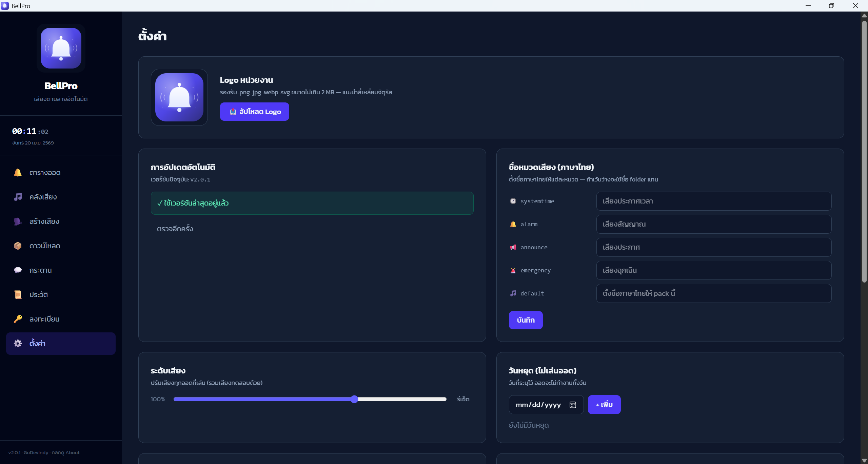Screen dimensions: 868x464
Task: Click the emergency Thai name input field
Action: pyautogui.click(x=714, y=270)
